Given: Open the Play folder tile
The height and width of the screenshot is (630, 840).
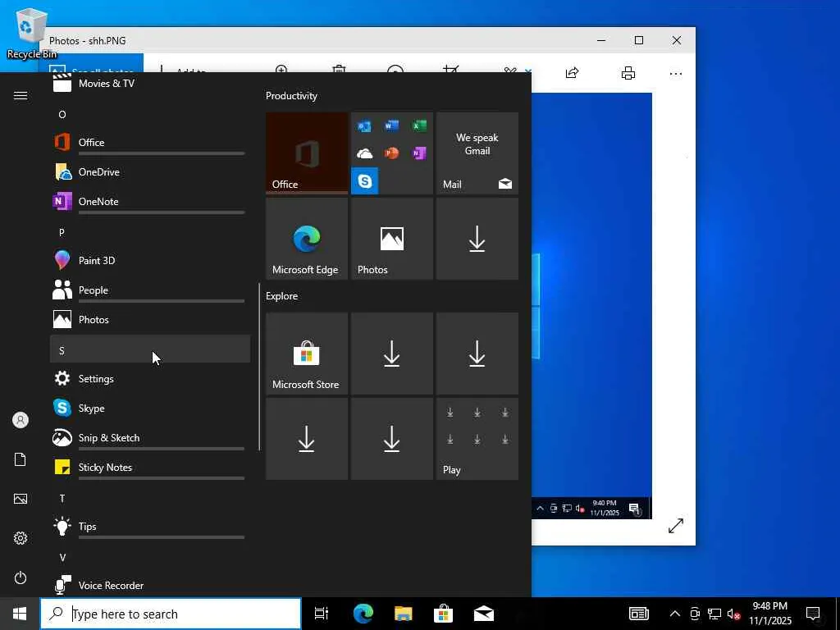Looking at the screenshot, I should 477,439.
